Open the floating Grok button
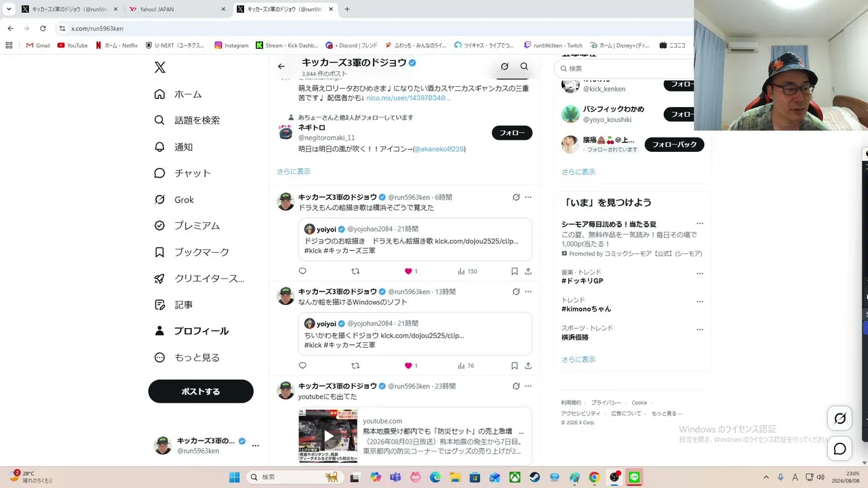Image resolution: width=868 pixels, height=488 pixels. tap(840, 418)
